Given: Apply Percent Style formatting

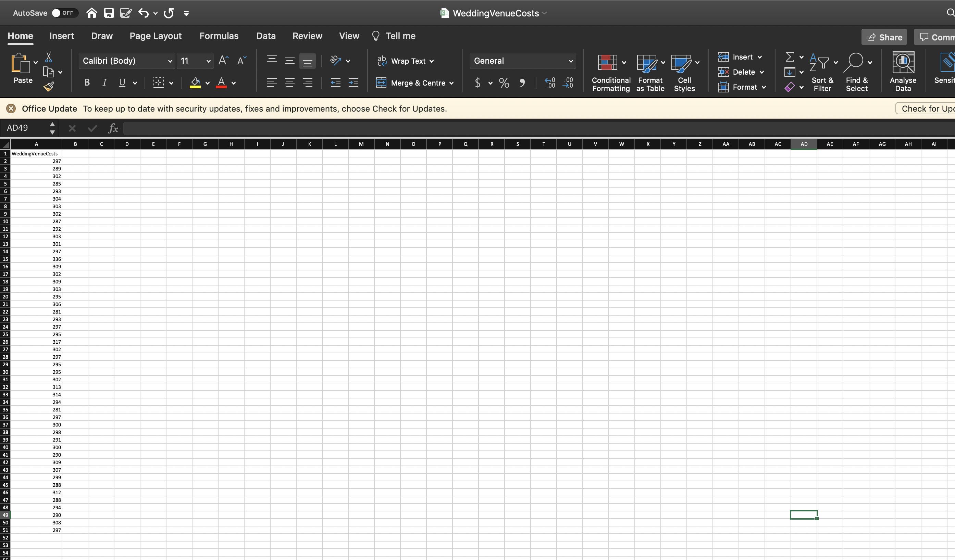Looking at the screenshot, I should [x=504, y=82].
